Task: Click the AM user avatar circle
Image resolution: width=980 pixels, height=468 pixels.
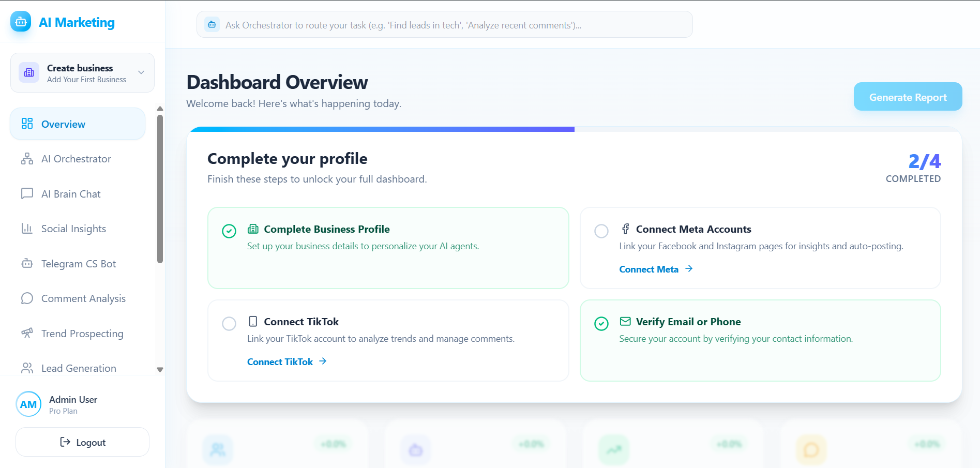Action: [28, 404]
